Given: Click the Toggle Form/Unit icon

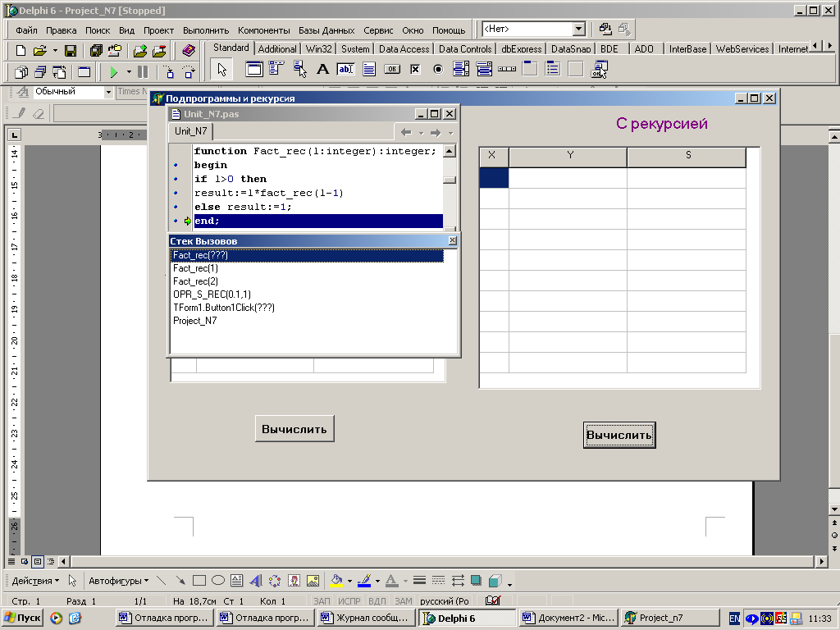Looking at the screenshot, I should coord(59,72).
